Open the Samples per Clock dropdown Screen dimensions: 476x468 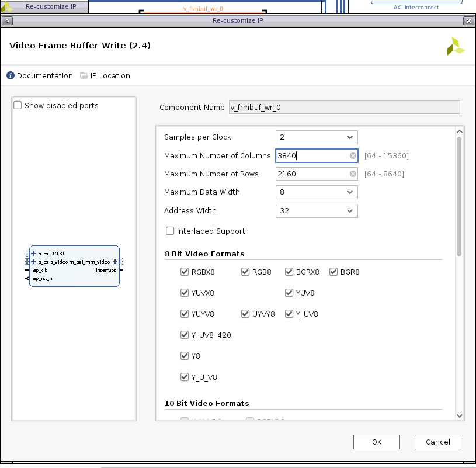317,137
